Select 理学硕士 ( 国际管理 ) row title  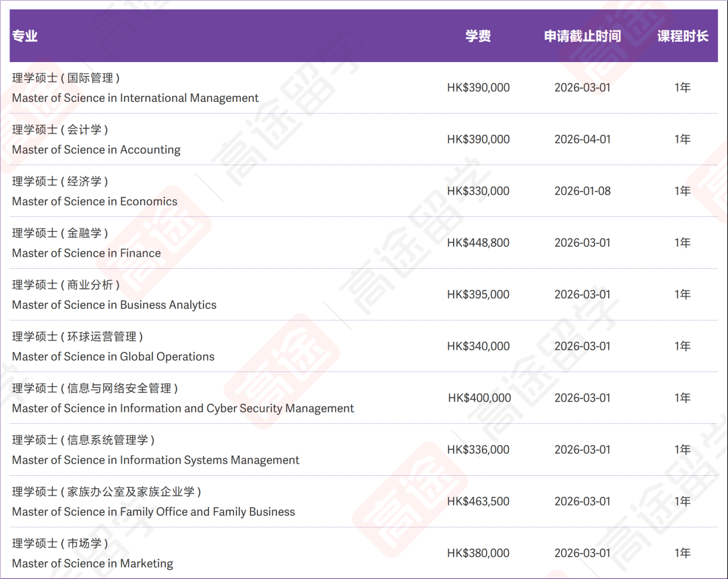click(x=66, y=78)
